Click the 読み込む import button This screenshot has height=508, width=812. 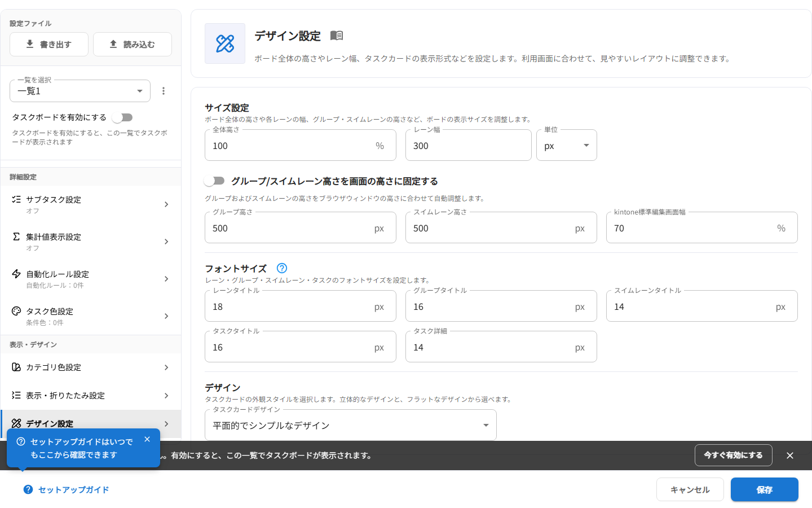pyautogui.click(x=133, y=44)
